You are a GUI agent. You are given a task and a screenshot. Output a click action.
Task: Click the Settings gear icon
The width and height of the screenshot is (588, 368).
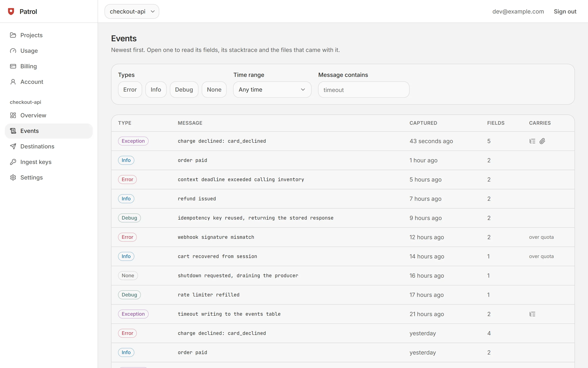(13, 177)
